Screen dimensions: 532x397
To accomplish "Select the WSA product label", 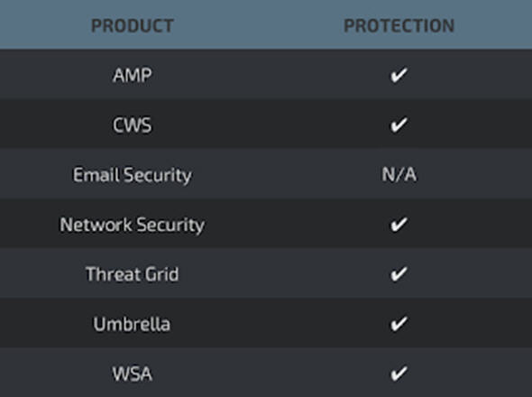I will [132, 374].
